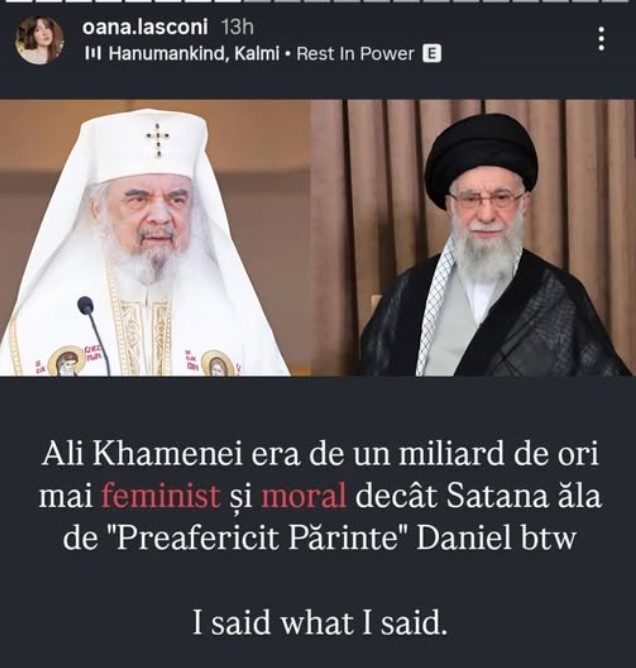Screen dimensions: 636x668
Task: Open the Hanumankind, Kalmi artist label
Action: (194, 54)
